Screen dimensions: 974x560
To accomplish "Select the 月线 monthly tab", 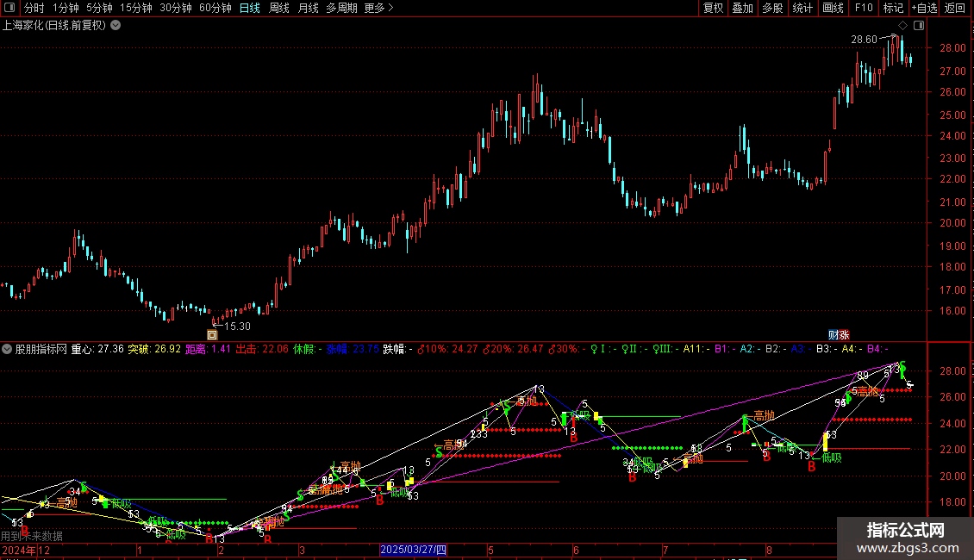I will click(x=308, y=8).
